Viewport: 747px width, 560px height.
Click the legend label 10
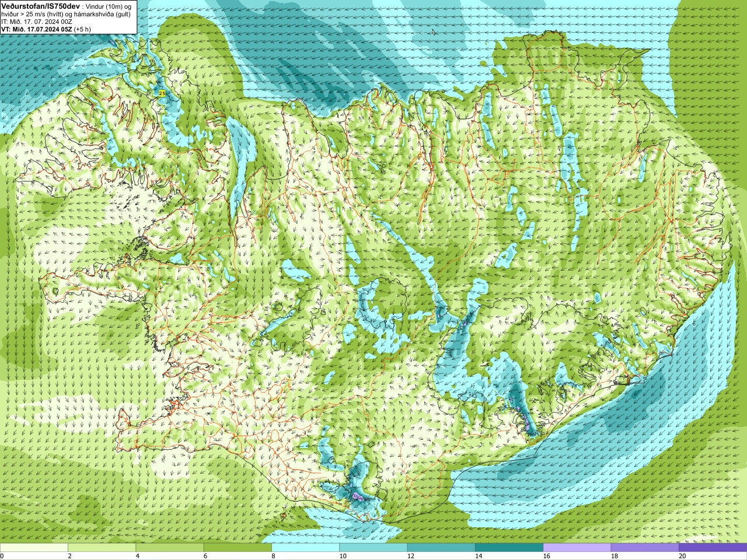(343, 556)
